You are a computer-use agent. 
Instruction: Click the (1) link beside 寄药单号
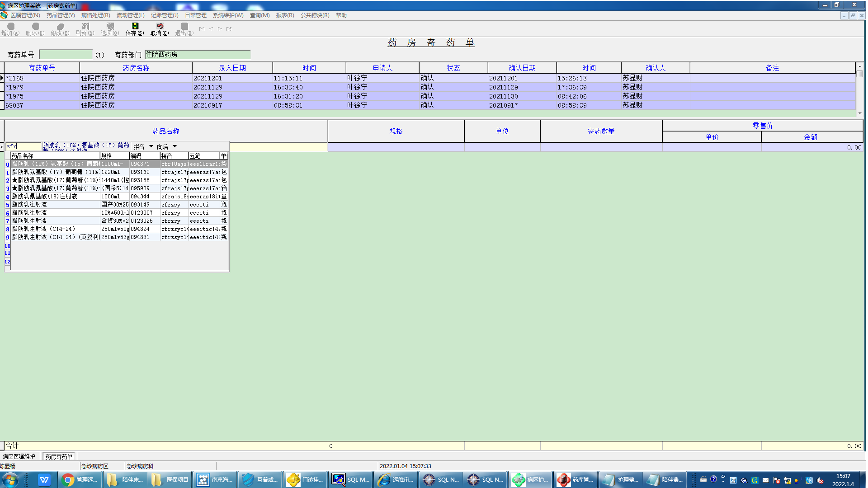pyautogui.click(x=99, y=55)
